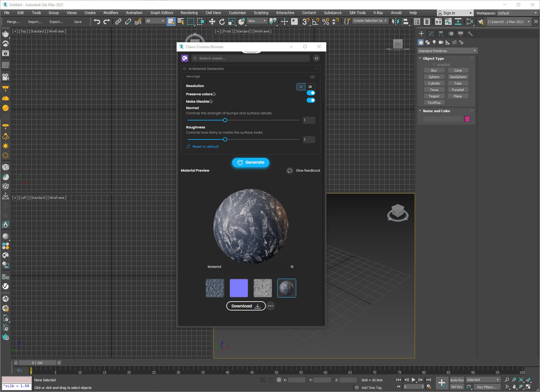Toggle Set Key animation mode
This screenshot has width=540, height=392.
(457, 387)
